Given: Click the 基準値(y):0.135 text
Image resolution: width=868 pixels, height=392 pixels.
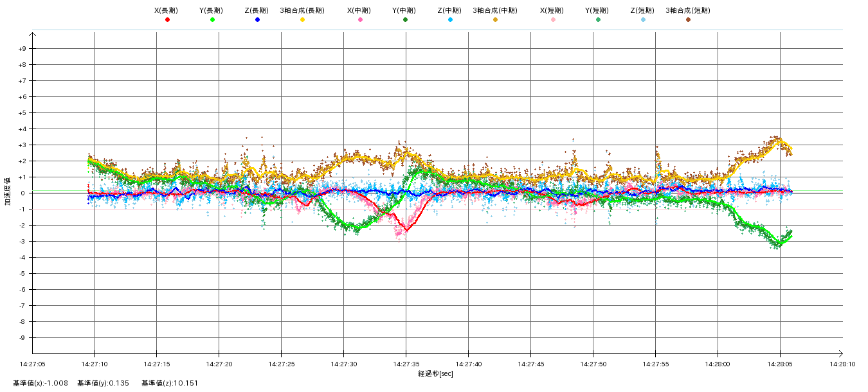Looking at the screenshot, I should coord(103,384).
